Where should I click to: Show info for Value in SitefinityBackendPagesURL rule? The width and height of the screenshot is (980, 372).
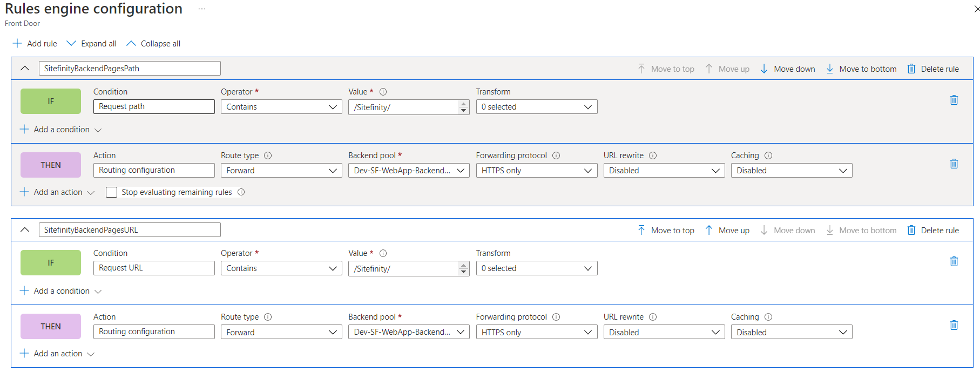383,253
